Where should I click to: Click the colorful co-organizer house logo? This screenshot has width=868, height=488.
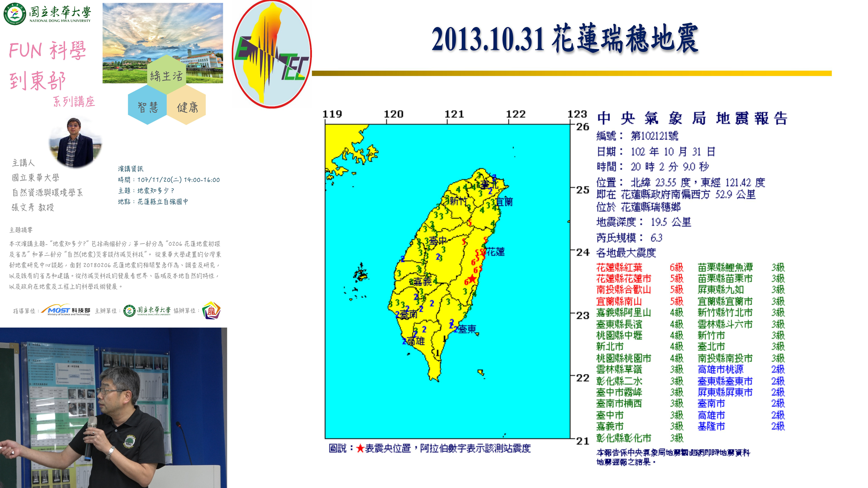pos(211,310)
